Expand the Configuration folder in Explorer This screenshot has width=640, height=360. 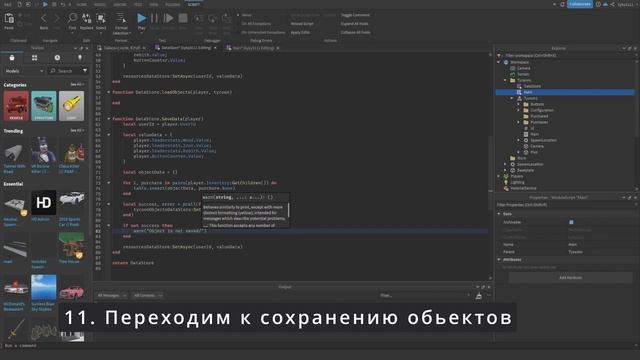tap(519, 110)
